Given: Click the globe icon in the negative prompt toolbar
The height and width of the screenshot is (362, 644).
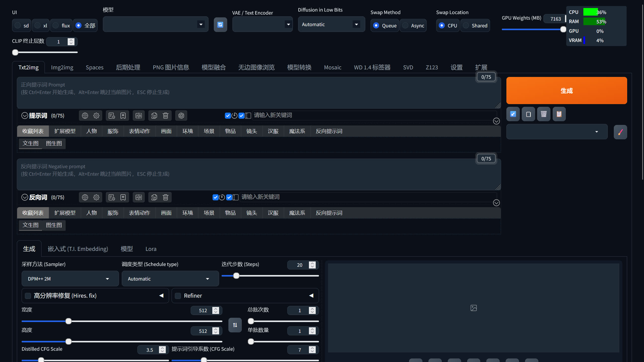Looking at the screenshot, I should point(85,197).
